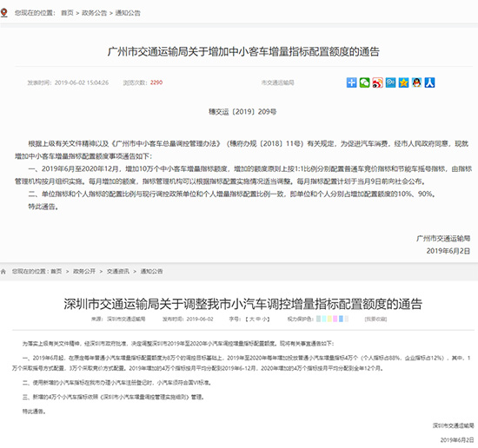The width and height of the screenshot is (478, 448).
Task: Click the Shenzhen notice headline title
Action: point(243,304)
